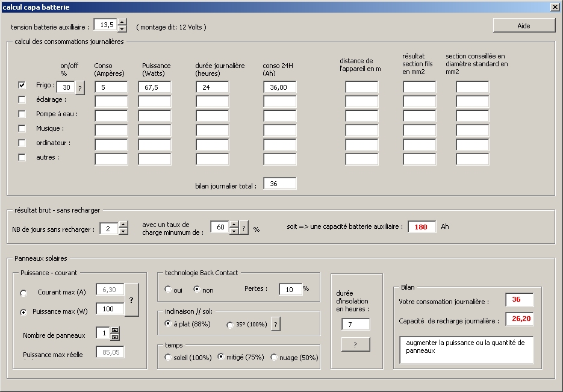Image resolution: width=563 pixels, height=392 pixels.
Task: Choose 'oui' for technologie Back Contact
Action: click(168, 290)
